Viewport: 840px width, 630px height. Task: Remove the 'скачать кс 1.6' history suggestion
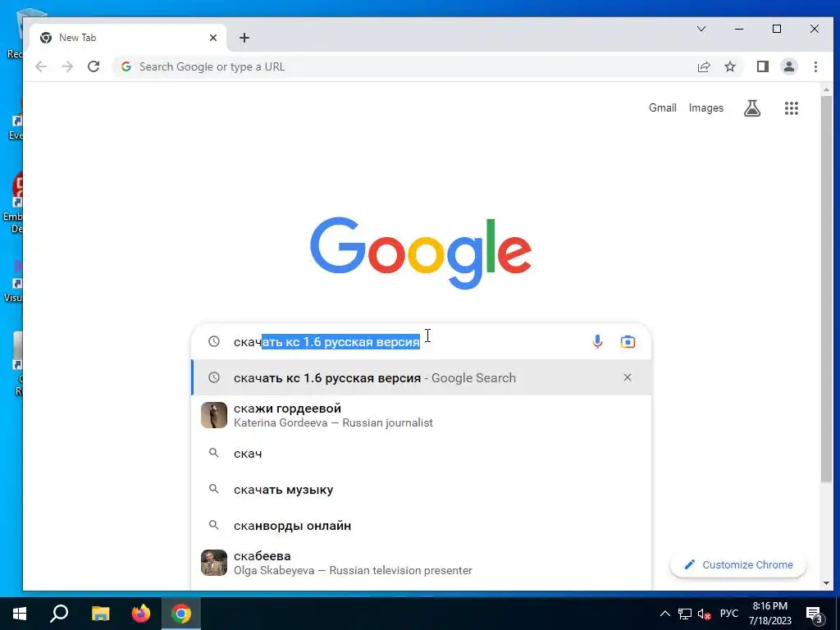coord(628,377)
